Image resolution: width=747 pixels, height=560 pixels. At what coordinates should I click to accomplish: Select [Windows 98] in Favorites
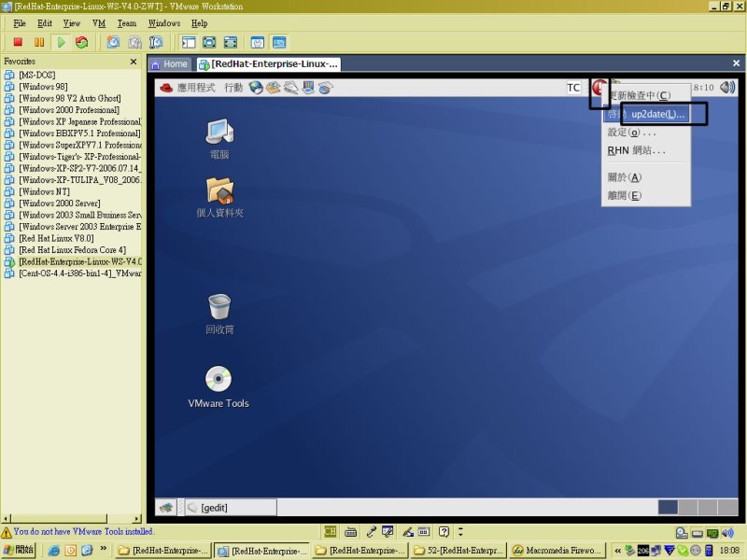(x=43, y=87)
